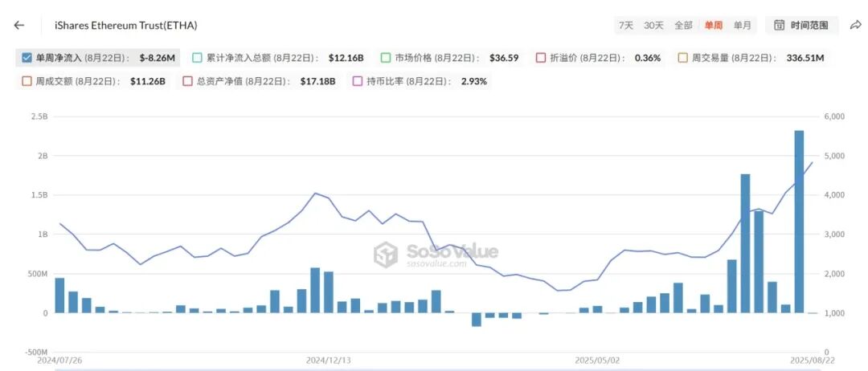868x371 pixels.
Task: Tick the 周成交额 checkbox
Action: (x=26, y=81)
